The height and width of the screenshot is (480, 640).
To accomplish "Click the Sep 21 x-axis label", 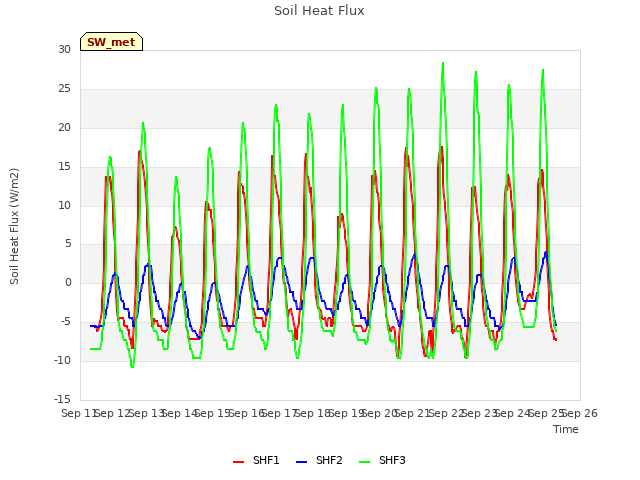I will click(x=413, y=413).
